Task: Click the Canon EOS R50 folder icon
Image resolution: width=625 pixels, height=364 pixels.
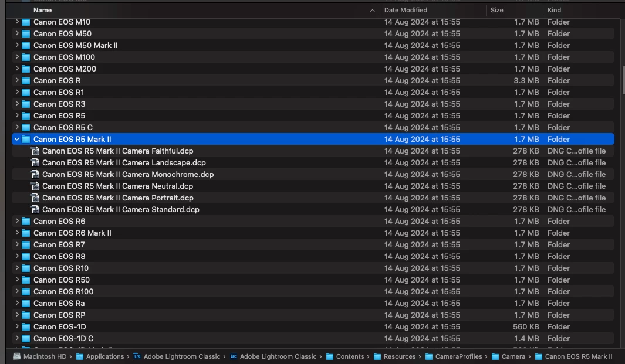Action: [x=26, y=280]
